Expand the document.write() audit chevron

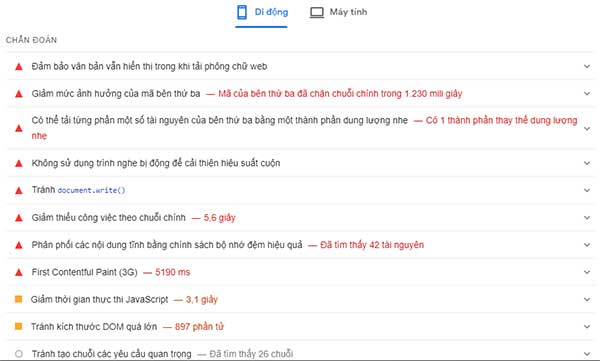587,190
